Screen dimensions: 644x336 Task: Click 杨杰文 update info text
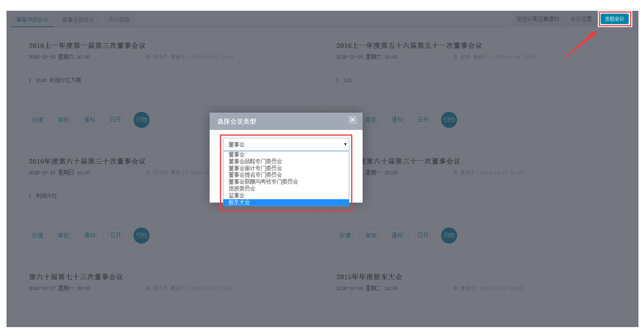tap(190, 288)
